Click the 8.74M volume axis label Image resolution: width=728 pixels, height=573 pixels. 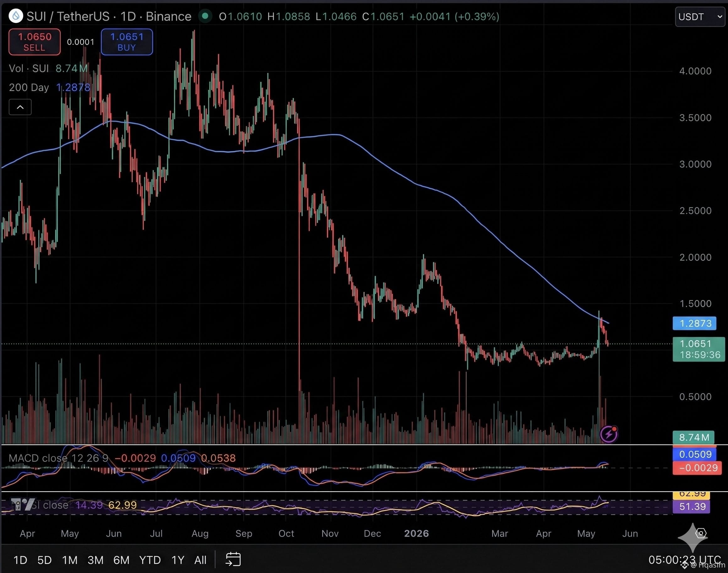[693, 437]
